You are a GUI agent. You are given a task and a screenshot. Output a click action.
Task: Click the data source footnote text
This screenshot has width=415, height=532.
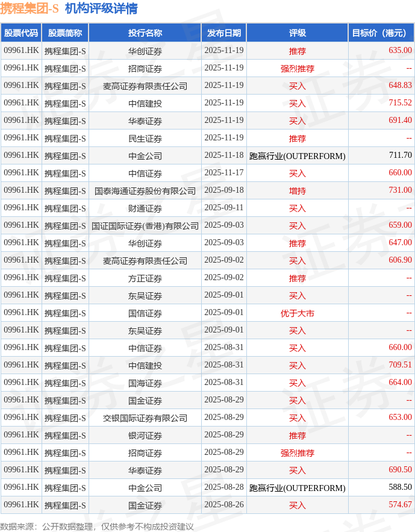pyautogui.click(x=97, y=526)
